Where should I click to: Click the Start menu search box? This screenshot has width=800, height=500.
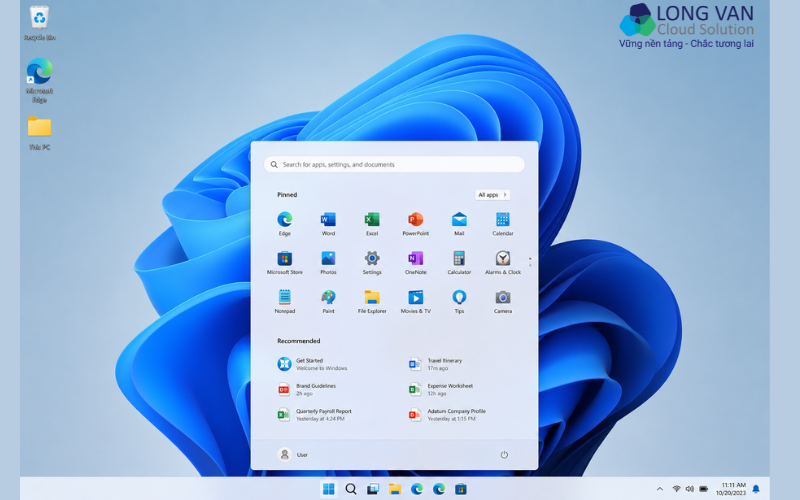[394, 164]
